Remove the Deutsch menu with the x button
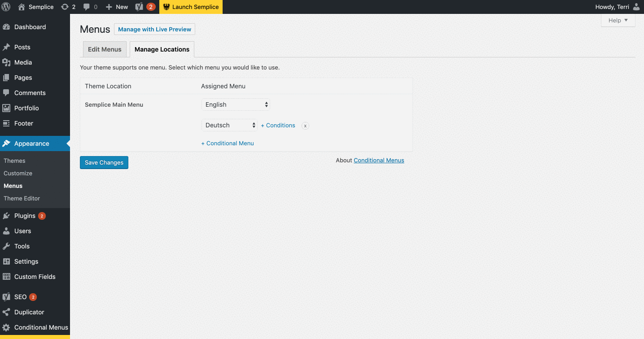The image size is (644, 339). 305,126
